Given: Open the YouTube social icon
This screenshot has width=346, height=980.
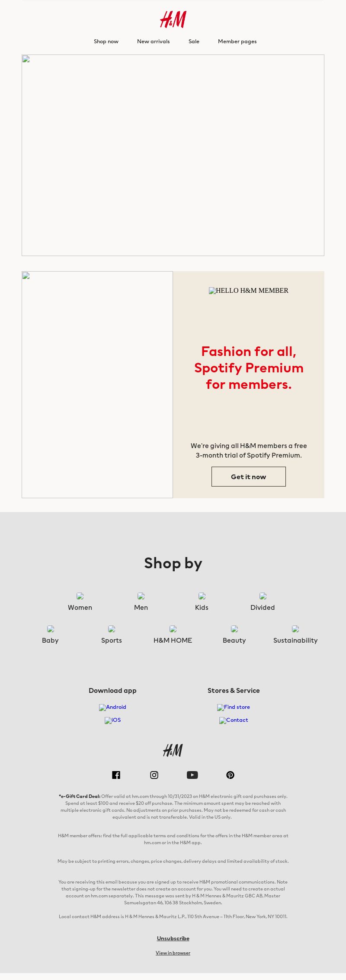Looking at the screenshot, I should (192, 775).
